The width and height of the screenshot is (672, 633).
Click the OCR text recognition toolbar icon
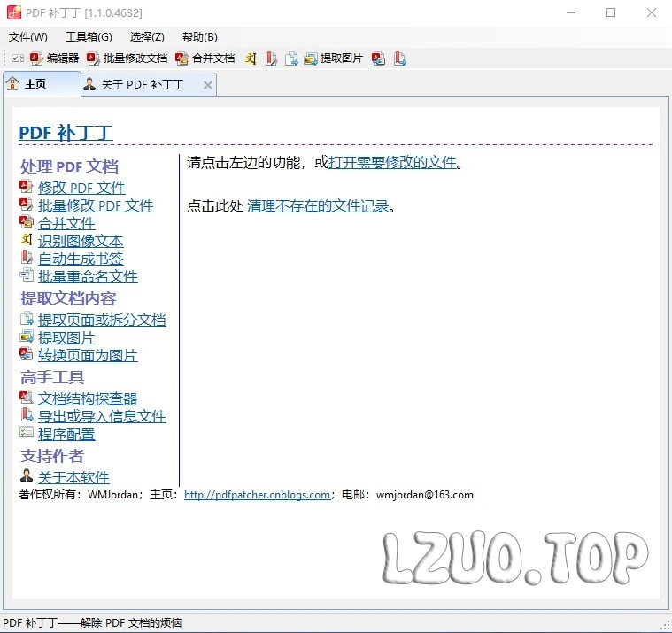[x=251, y=58]
